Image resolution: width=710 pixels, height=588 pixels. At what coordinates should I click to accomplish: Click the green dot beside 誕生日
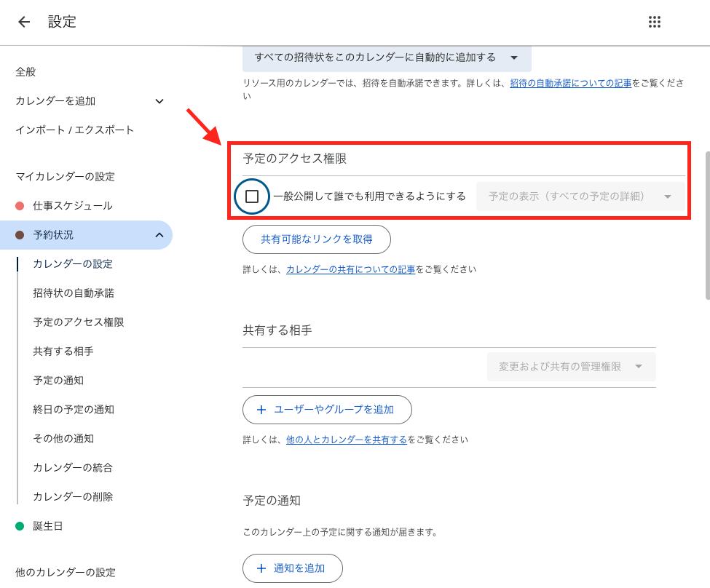click(20, 526)
